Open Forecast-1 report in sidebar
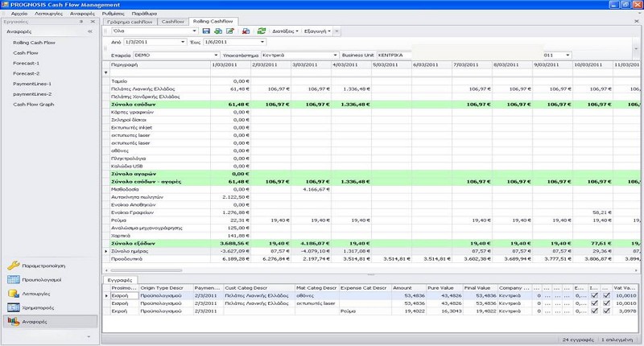The width and height of the screenshot is (644, 346). click(x=26, y=62)
